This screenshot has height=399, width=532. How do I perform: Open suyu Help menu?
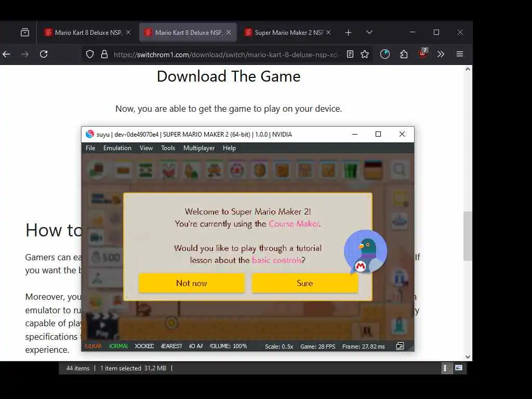[x=229, y=148]
